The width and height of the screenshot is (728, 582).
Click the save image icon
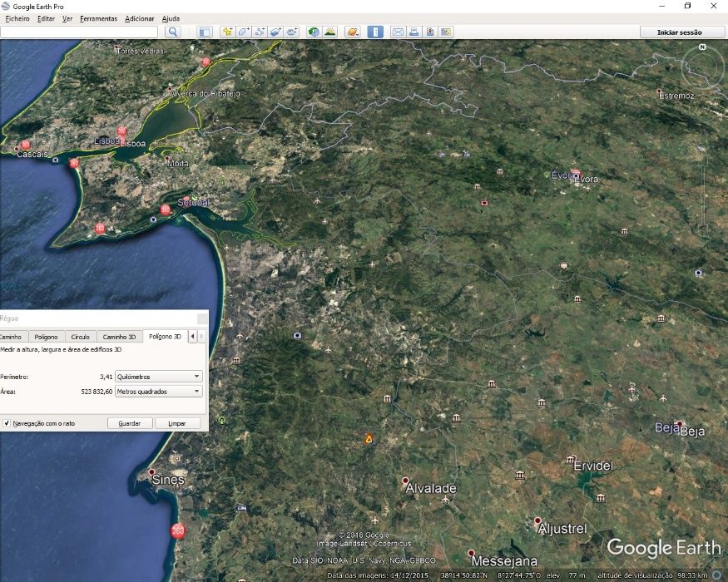430,32
